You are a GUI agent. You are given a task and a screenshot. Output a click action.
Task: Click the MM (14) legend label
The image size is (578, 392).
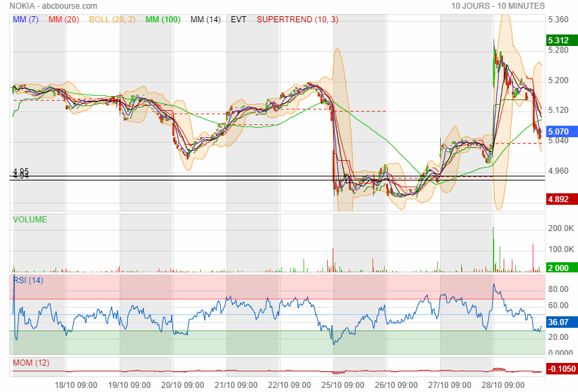click(206, 20)
